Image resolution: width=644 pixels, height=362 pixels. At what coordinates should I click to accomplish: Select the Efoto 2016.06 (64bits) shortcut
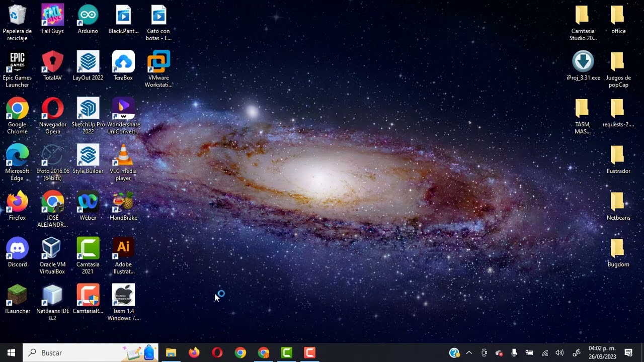[52, 163]
